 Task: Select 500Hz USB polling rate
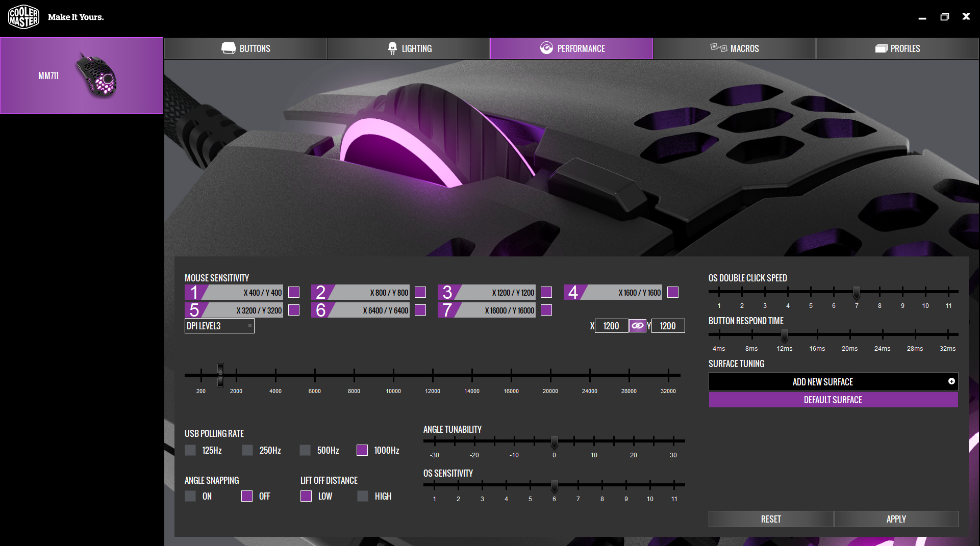(305, 450)
